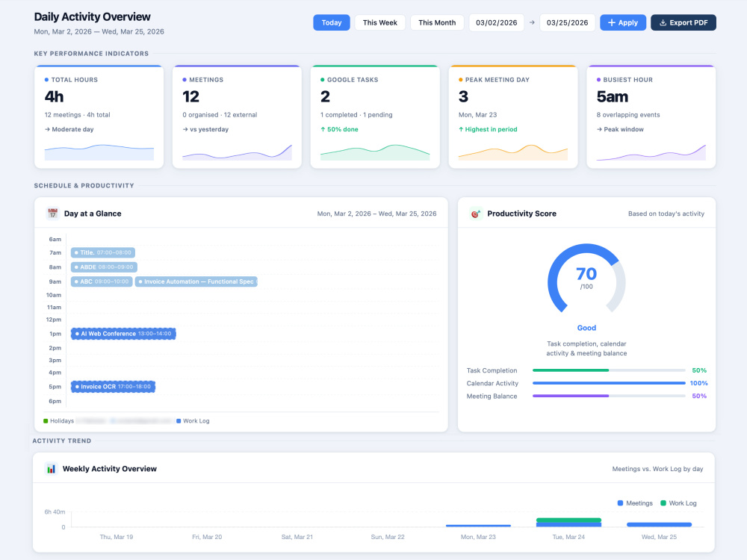747x560 pixels.
Task: Click the Busiest Hour purple sparkline
Action: 651,152
